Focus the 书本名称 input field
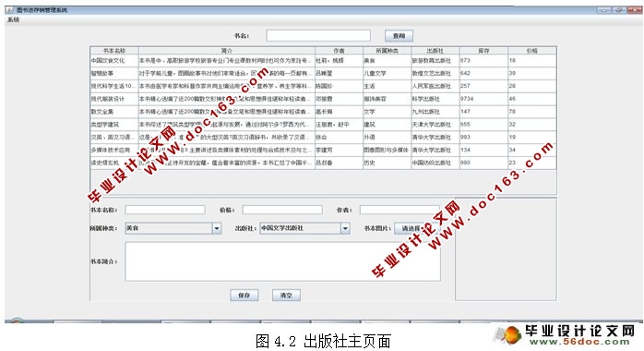Viewport: 644px width, 351px height. pyautogui.click(x=165, y=210)
